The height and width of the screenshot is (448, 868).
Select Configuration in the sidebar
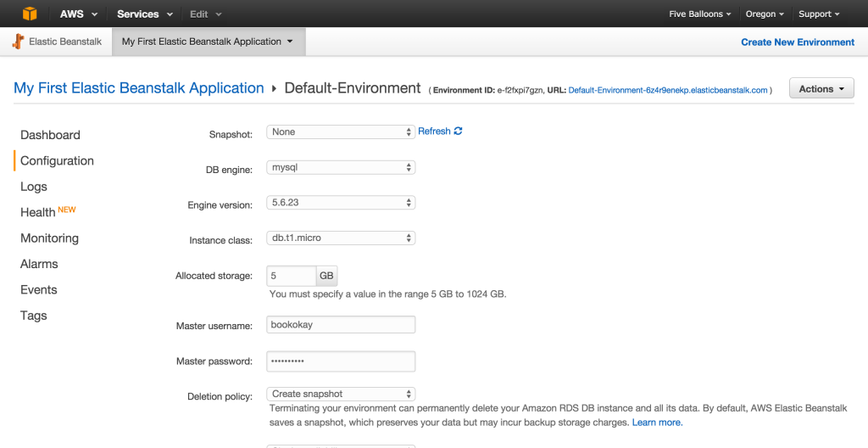click(x=57, y=161)
